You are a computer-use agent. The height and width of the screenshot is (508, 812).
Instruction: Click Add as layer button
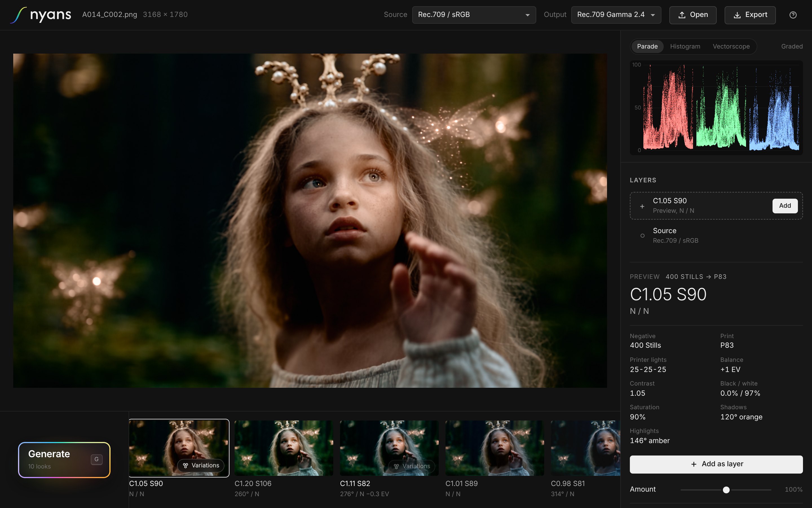click(x=716, y=464)
